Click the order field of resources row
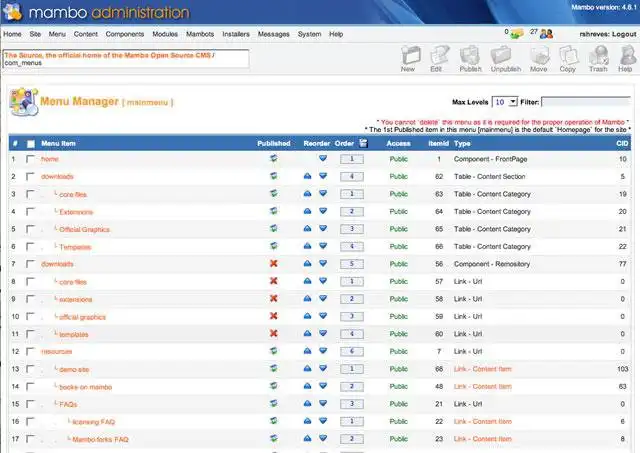The height and width of the screenshot is (453, 640). (352, 351)
